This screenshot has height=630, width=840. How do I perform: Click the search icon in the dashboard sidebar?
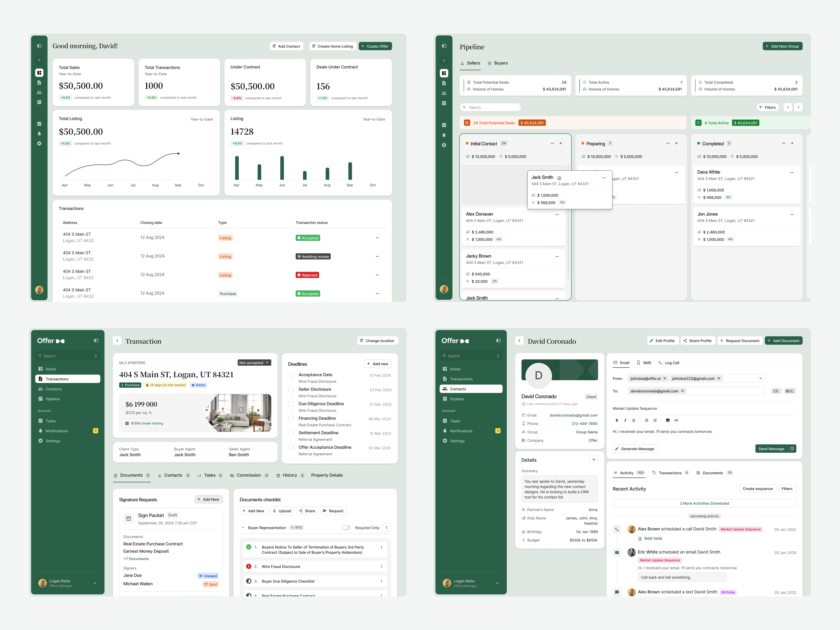tap(39, 60)
